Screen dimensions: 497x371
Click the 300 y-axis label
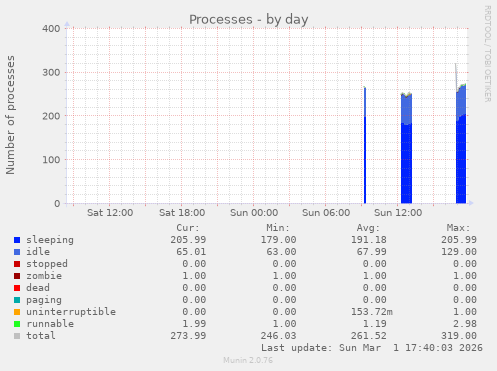tap(51, 72)
